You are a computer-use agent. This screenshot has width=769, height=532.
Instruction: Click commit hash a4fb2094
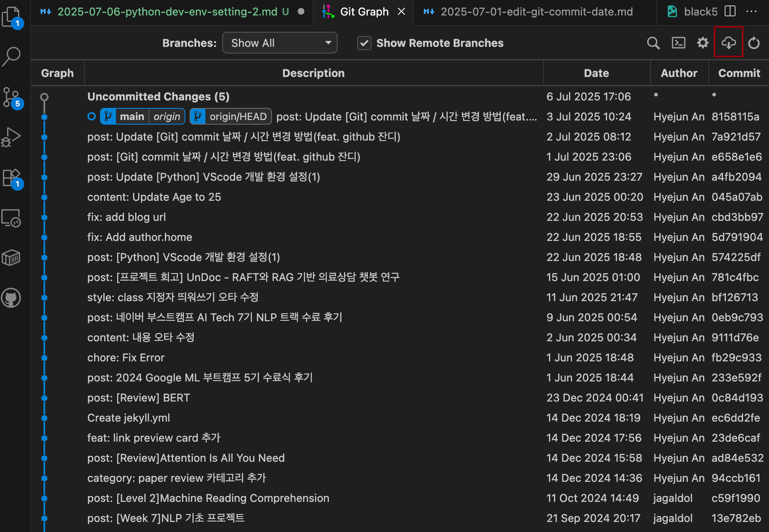[736, 177]
